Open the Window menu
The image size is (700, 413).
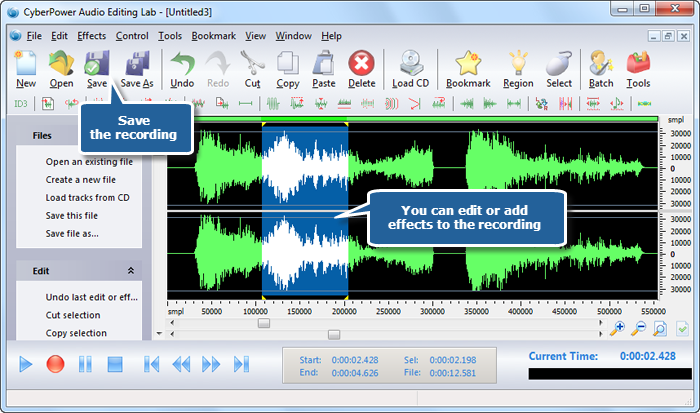tap(293, 36)
